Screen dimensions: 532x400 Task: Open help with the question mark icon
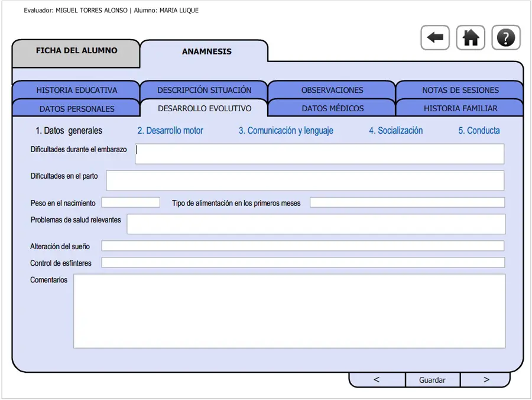(x=506, y=38)
